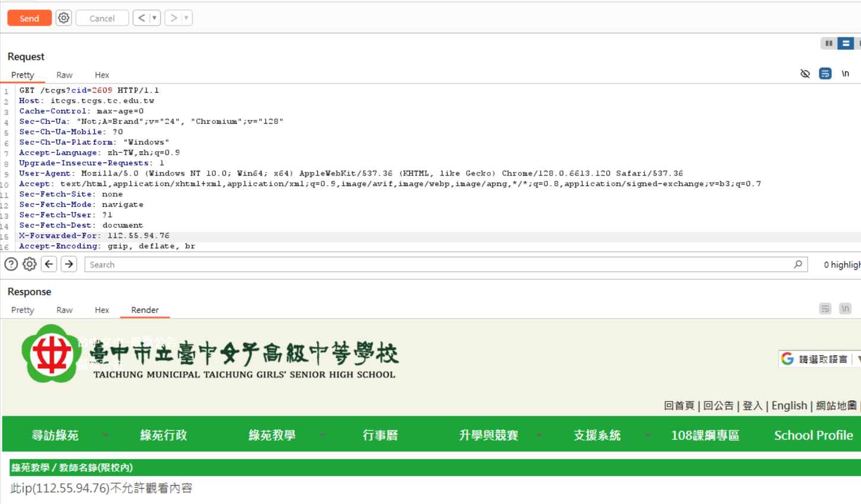
Task: Open search settings gear icon
Action: click(x=30, y=264)
